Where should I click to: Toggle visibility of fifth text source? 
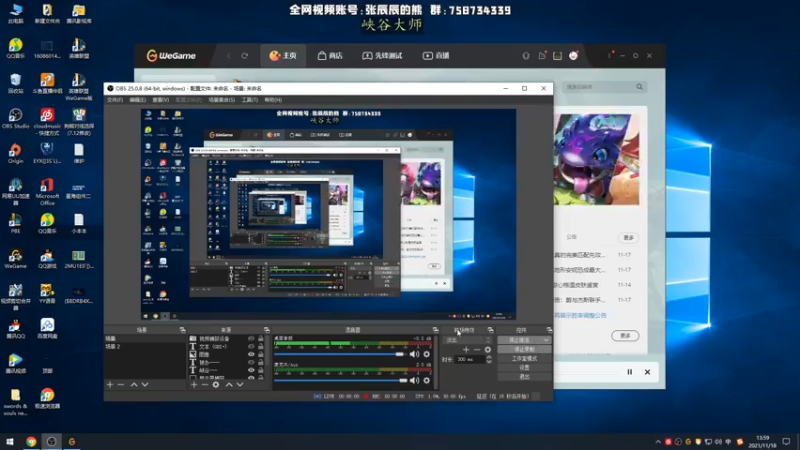click(x=251, y=370)
